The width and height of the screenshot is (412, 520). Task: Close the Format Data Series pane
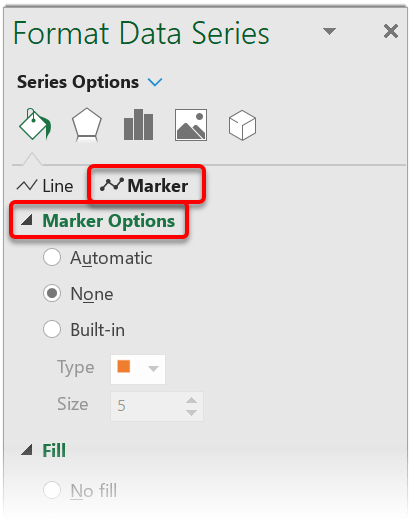point(391,31)
